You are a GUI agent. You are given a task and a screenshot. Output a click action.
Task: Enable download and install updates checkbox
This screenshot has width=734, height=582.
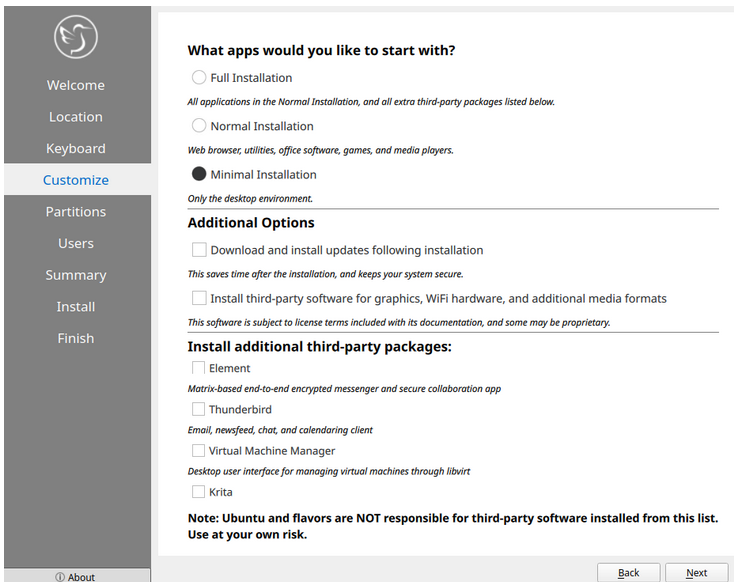click(x=200, y=250)
